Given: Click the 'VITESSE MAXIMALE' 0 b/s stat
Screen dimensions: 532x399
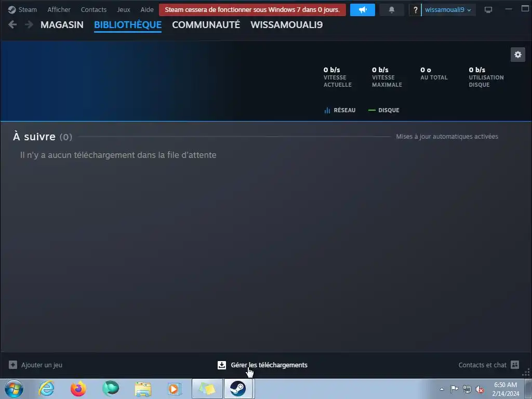Looking at the screenshot, I should coord(387,77).
